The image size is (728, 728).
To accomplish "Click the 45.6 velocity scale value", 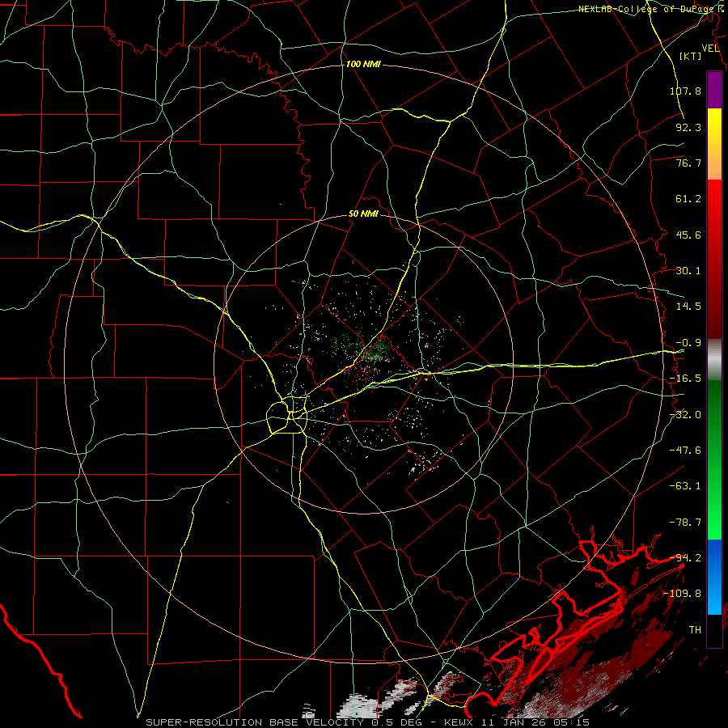I will [x=688, y=235].
